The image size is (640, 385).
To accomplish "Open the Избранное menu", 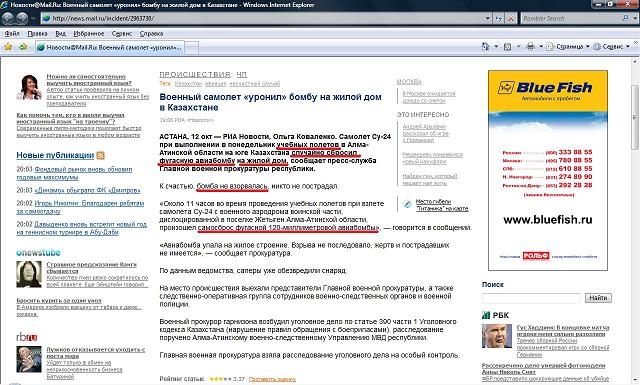I will [x=89, y=33].
